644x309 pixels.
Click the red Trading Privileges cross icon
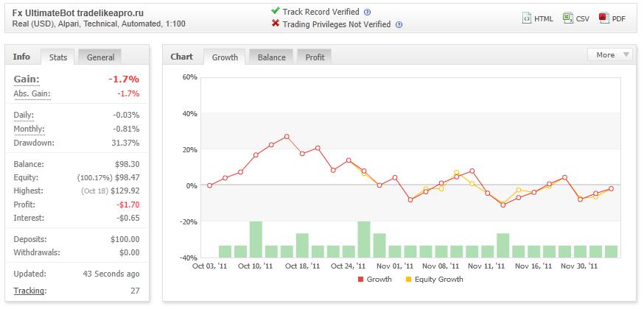coord(276,24)
